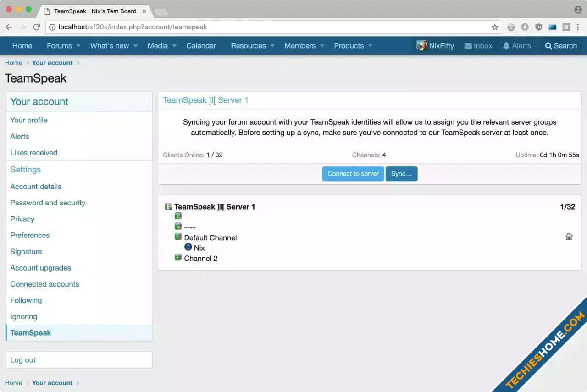This screenshot has height=392, width=587.
Task: Select TeamSpeak in sidebar
Action: pyautogui.click(x=78, y=333)
